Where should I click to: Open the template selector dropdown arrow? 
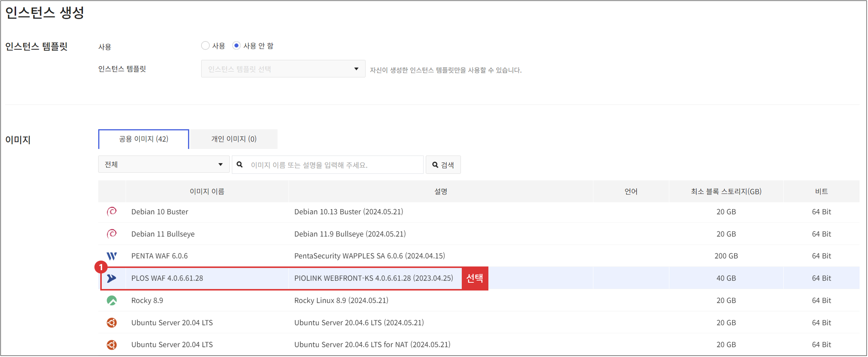tap(356, 68)
